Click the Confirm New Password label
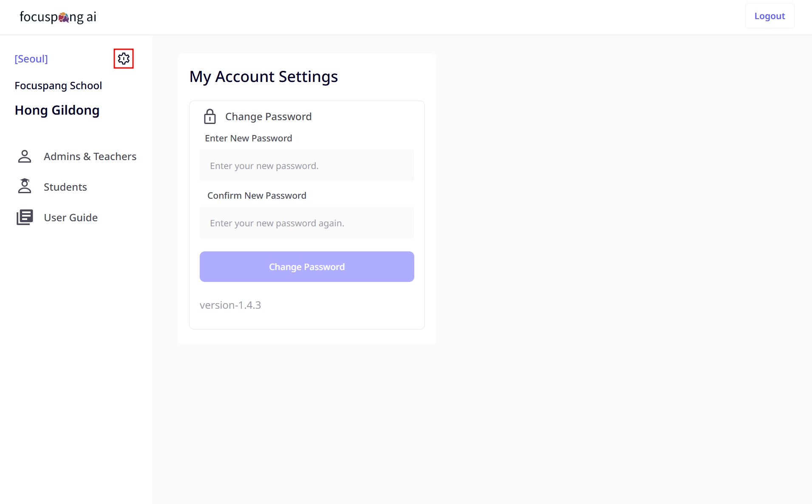 257,196
